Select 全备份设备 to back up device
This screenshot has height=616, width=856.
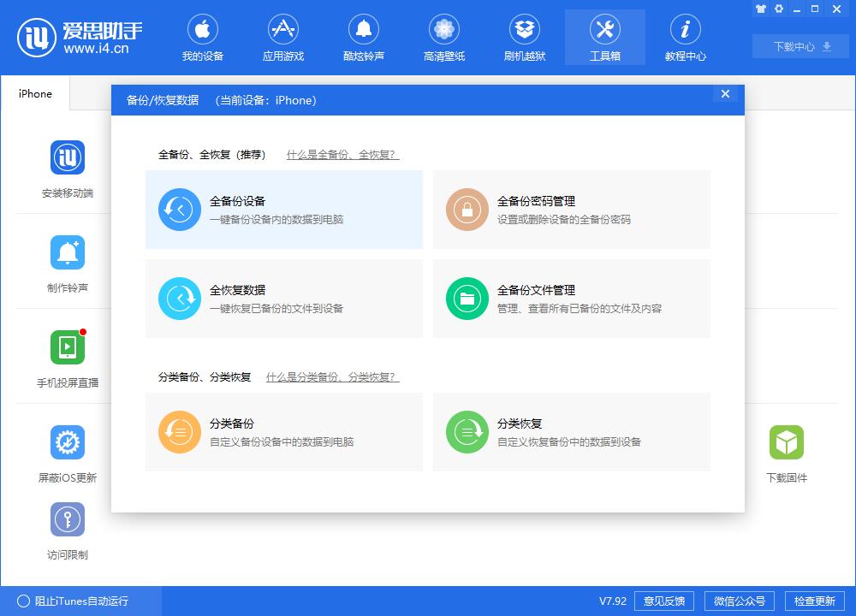pos(284,209)
